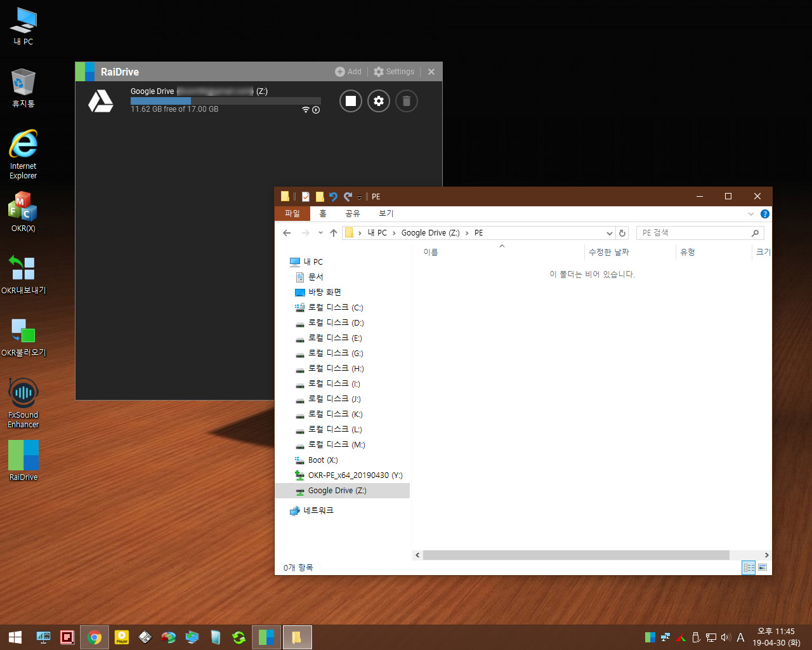The height and width of the screenshot is (650, 812).
Task: Go back in Explorer navigation
Action: coord(287,233)
